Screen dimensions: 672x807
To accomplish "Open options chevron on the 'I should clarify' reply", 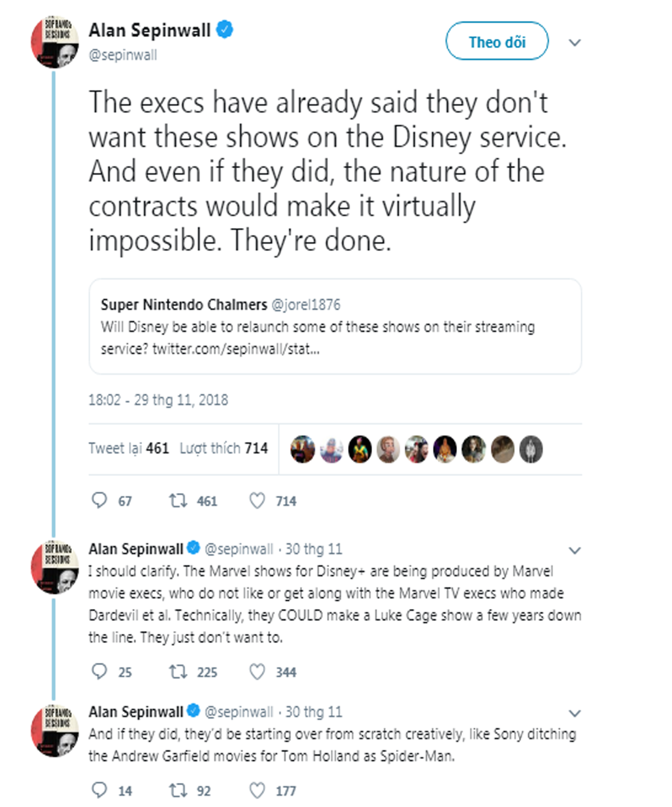I will [x=575, y=550].
